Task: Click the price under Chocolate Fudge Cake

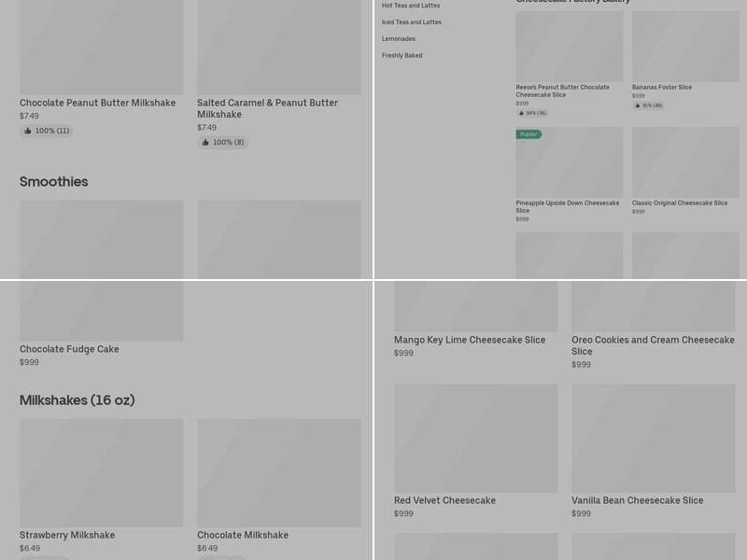Action: click(x=29, y=362)
